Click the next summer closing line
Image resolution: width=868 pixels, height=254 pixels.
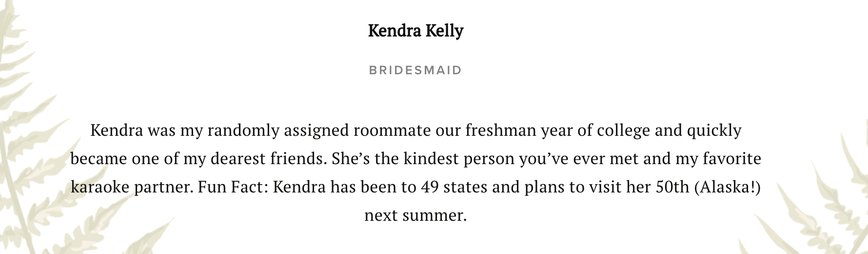coord(415,215)
